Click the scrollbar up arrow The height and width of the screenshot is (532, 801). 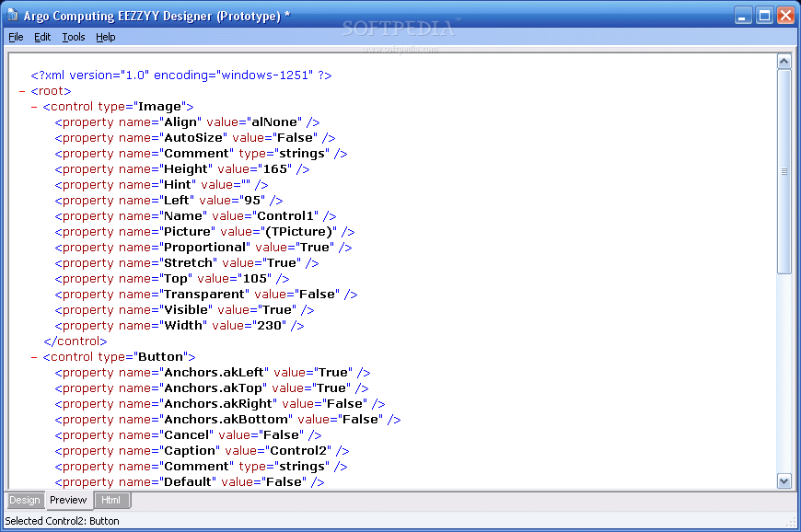click(x=784, y=62)
